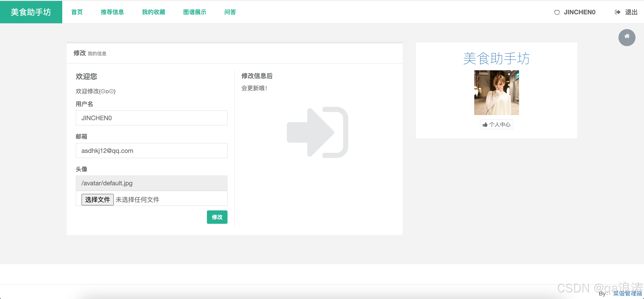Click the 邮箱 field label
This screenshot has width=644, height=299.
coord(82,136)
